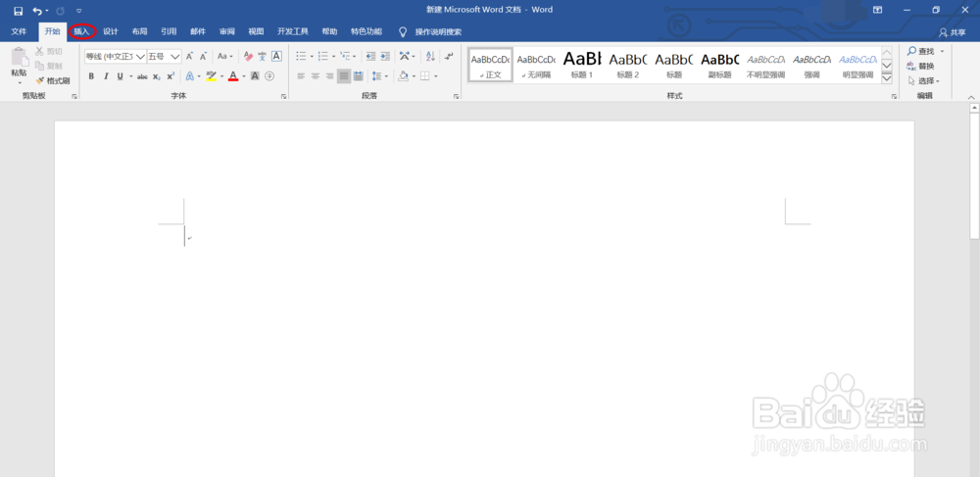Click the Increase Indent icon
The width and height of the screenshot is (980, 477).
tap(385, 56)
